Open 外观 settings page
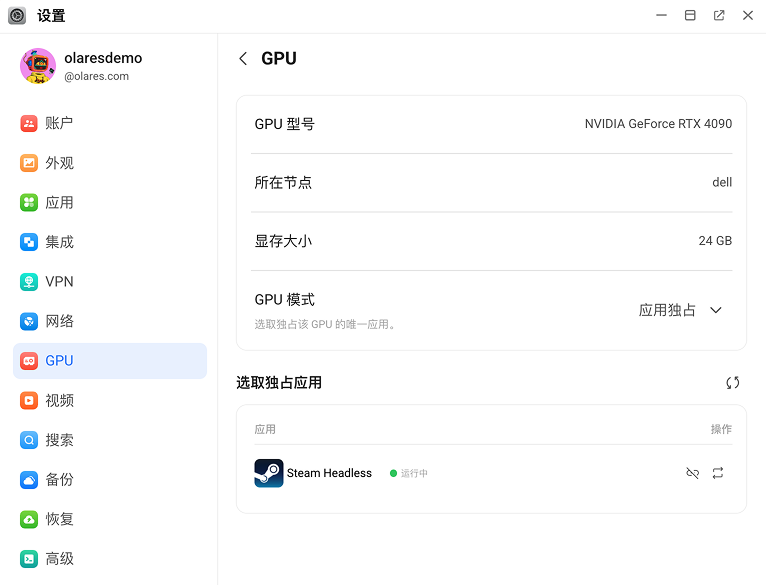 click(x=110, y=163)
